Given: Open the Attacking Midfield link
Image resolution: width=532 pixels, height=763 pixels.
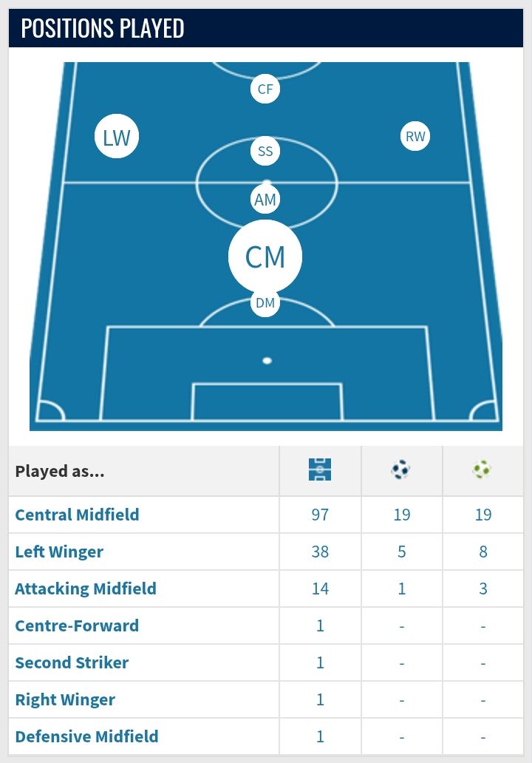Looking at the screenshot, I should (86, 589).
